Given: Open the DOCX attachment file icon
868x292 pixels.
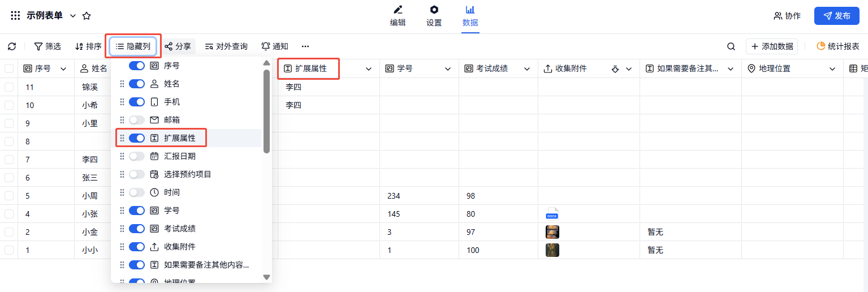Looking at the screenshot, I should (x=552, y=214).
